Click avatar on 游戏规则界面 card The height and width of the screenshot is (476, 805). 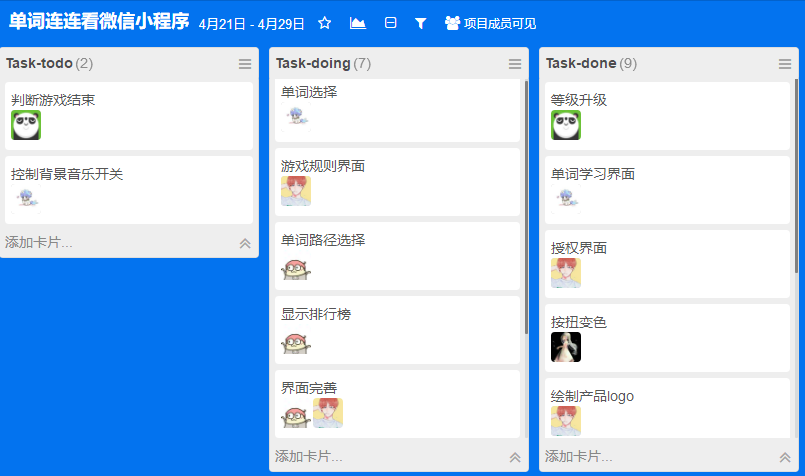[296, 191]
